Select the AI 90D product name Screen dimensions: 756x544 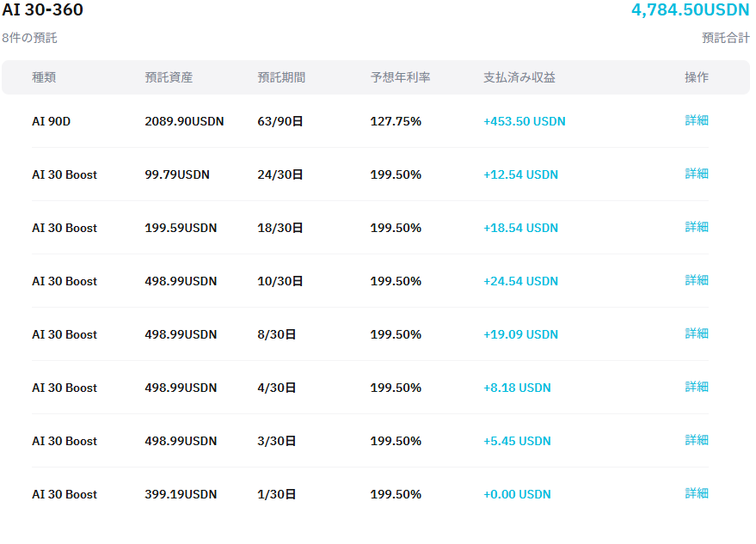(51, 121)
